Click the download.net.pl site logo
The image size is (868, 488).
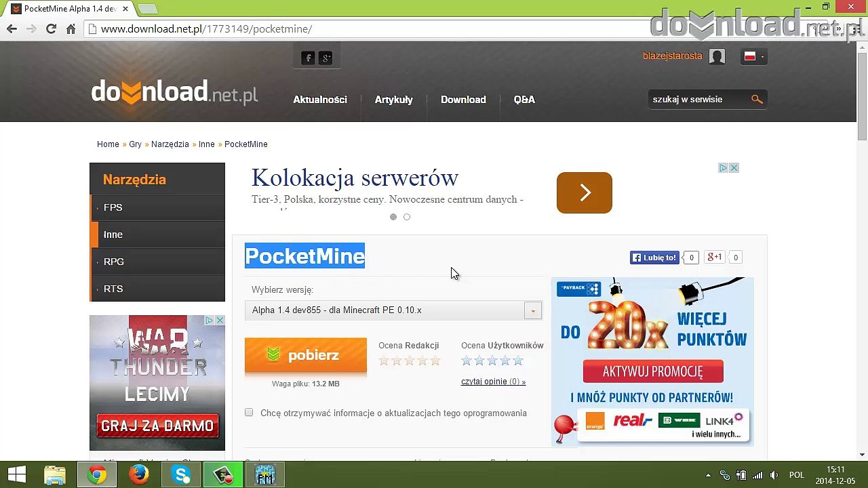pyautogui.click(x=174, y=91)
